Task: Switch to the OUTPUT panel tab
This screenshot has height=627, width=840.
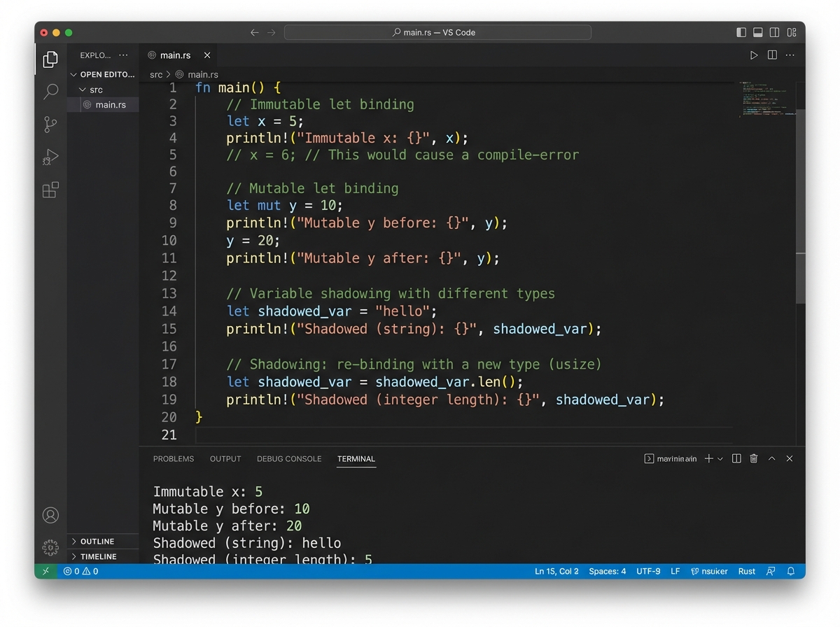Action: tap(225, 458)
